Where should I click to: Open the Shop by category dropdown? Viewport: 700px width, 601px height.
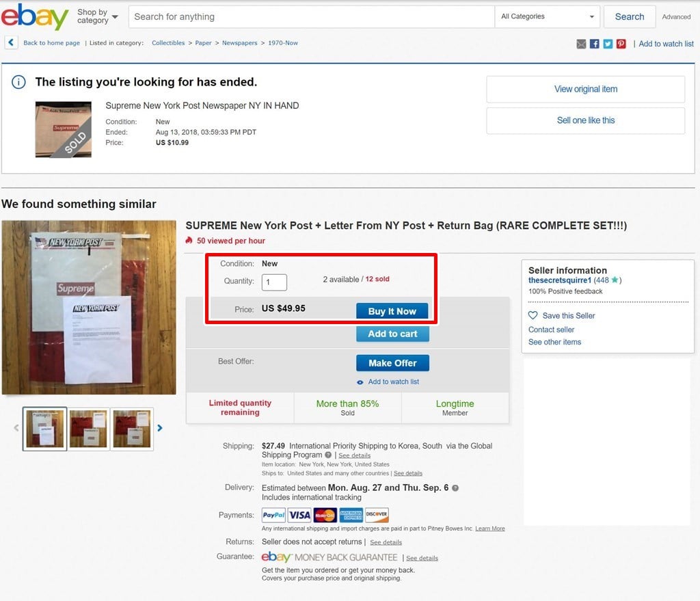pos(97,16)
